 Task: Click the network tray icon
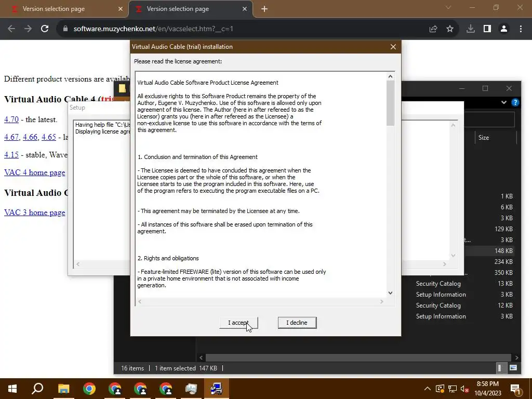(x=453, y=389)
